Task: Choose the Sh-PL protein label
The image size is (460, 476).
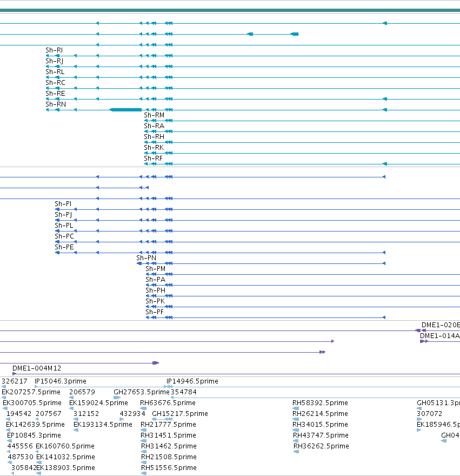Action: point(64,225)
